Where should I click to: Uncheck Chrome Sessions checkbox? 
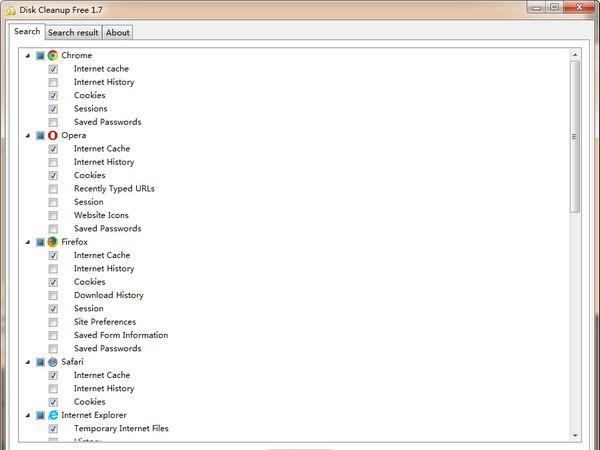pyautogui.click(x=53, y=109)
